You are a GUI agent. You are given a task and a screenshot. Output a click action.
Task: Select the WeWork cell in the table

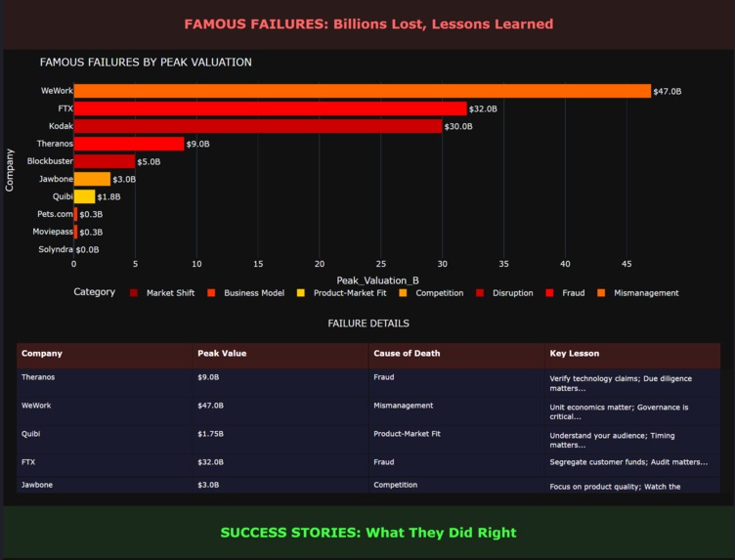click(105, 411)
